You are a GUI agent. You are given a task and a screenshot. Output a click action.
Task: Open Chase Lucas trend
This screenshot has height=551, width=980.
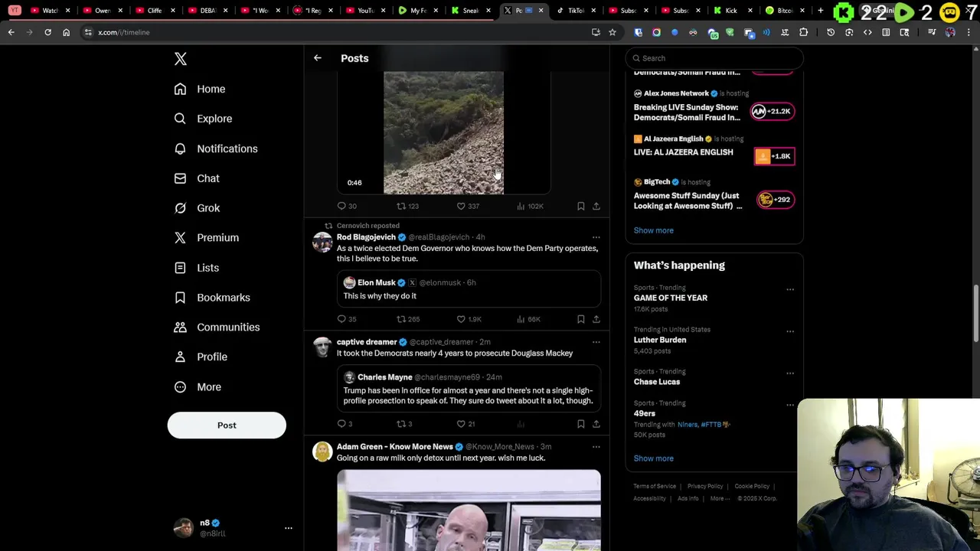[657, 382]
